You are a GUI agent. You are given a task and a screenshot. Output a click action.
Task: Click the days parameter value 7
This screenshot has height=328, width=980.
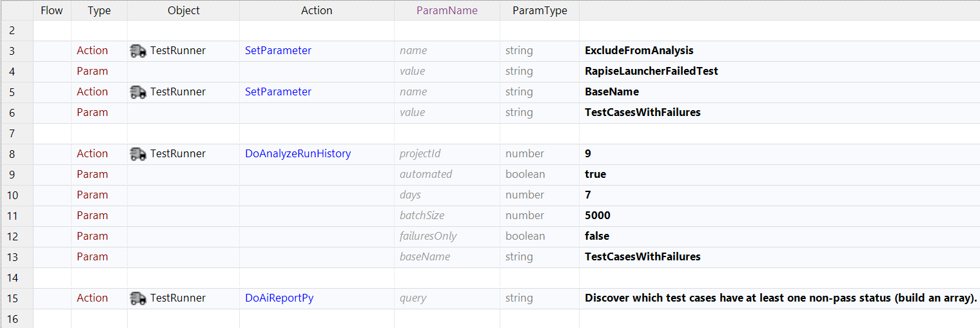click(x=588, y=195)
